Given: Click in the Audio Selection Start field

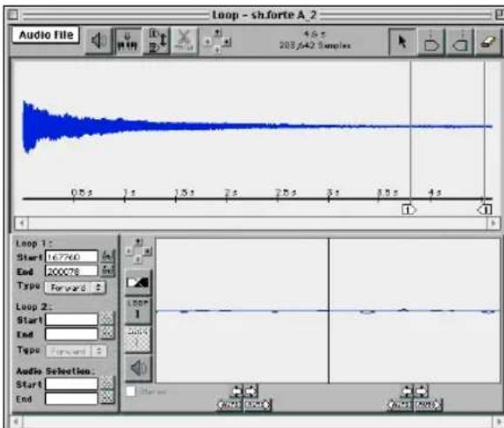Looking at the screenshot, I should click(71, 384).
